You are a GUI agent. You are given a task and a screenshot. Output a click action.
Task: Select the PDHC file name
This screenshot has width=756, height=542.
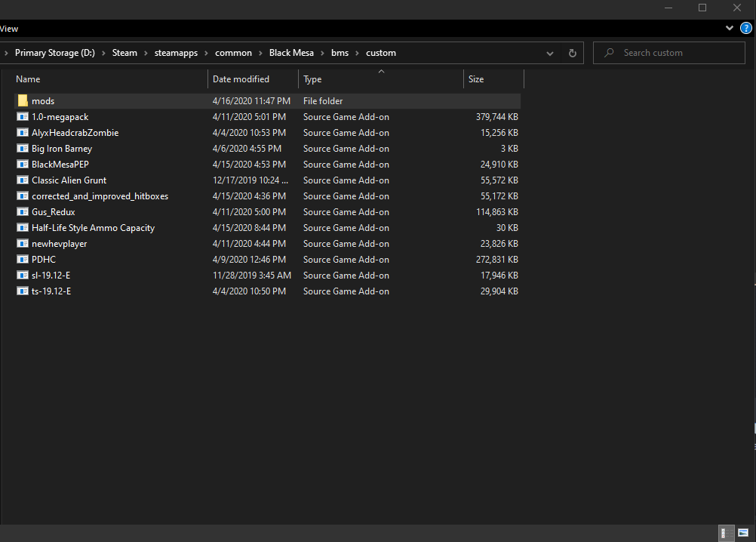point(44,260)
